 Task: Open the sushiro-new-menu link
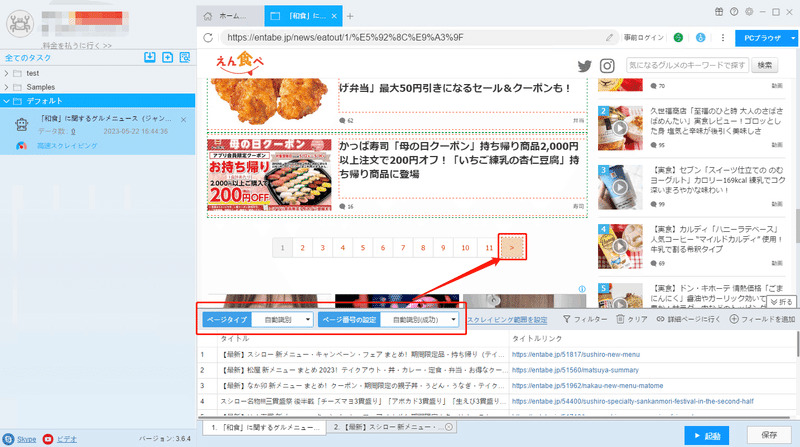pyautogui.click(x=576, y=355)
